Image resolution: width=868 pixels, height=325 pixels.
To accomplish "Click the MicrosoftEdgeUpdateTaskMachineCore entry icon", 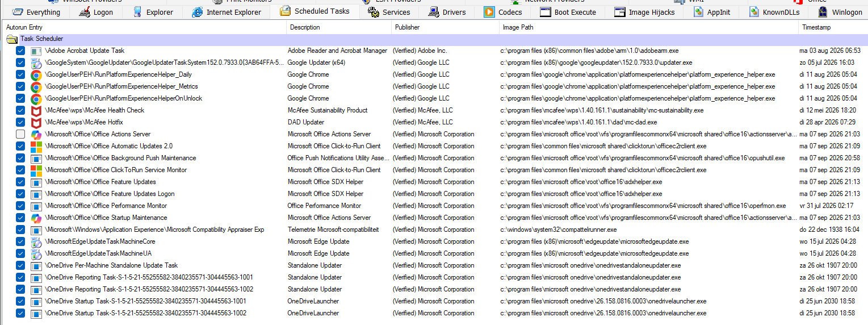I will coord(36,242).
